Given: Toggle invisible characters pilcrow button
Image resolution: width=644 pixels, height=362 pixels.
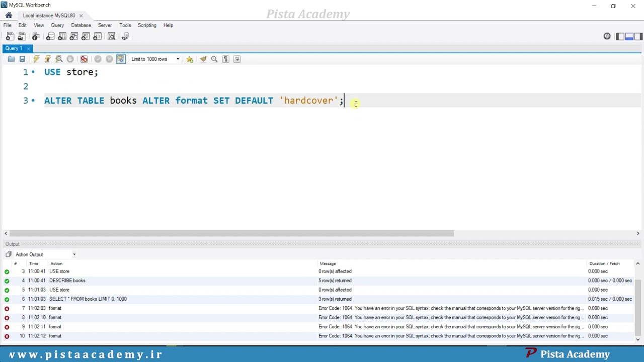Looking at the screenshot, I should pyautogui.click(x=226, y=59).
